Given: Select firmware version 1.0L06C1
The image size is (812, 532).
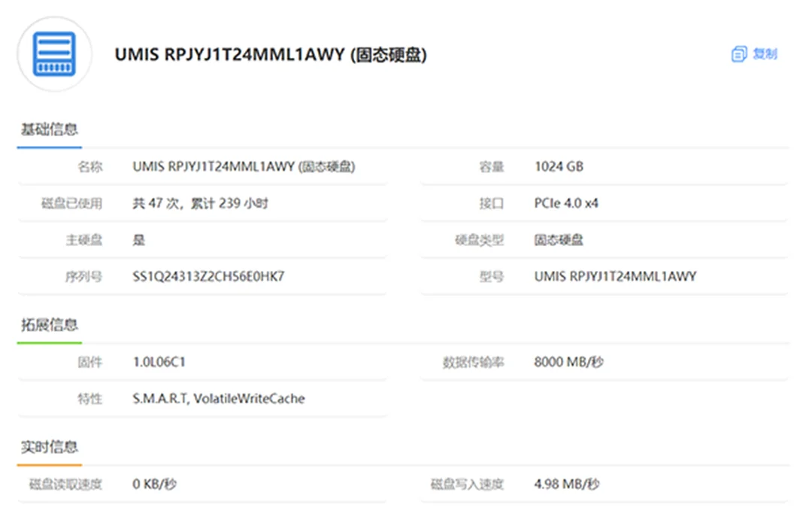Looking at the screenshot, I should coord(159,363).
